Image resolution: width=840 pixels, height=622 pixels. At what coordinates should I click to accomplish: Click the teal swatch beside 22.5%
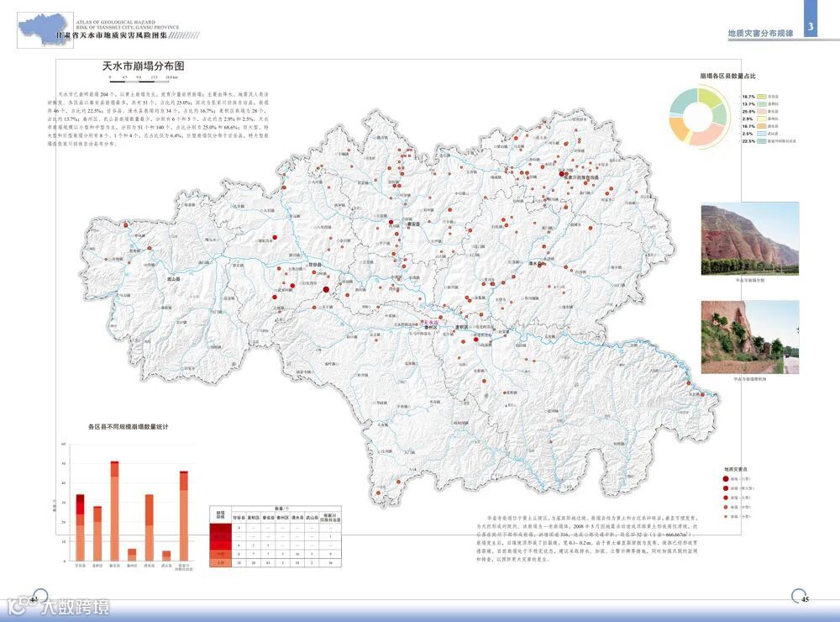[x=762, y=141]
